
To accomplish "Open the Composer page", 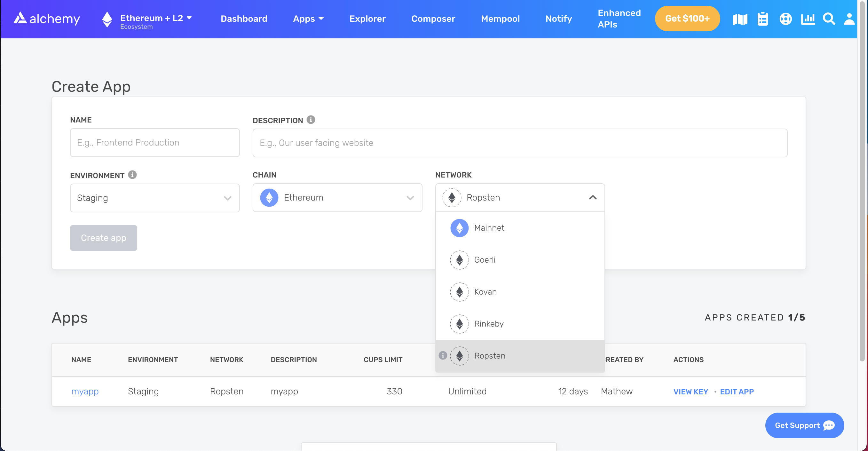I will click(x=433, y=19).
